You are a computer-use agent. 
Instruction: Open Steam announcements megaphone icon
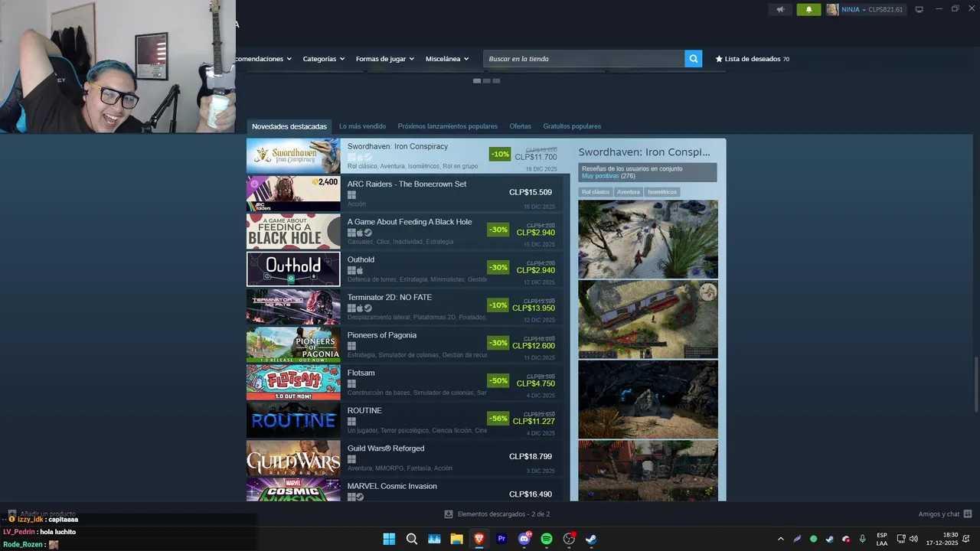click(780, 9)
